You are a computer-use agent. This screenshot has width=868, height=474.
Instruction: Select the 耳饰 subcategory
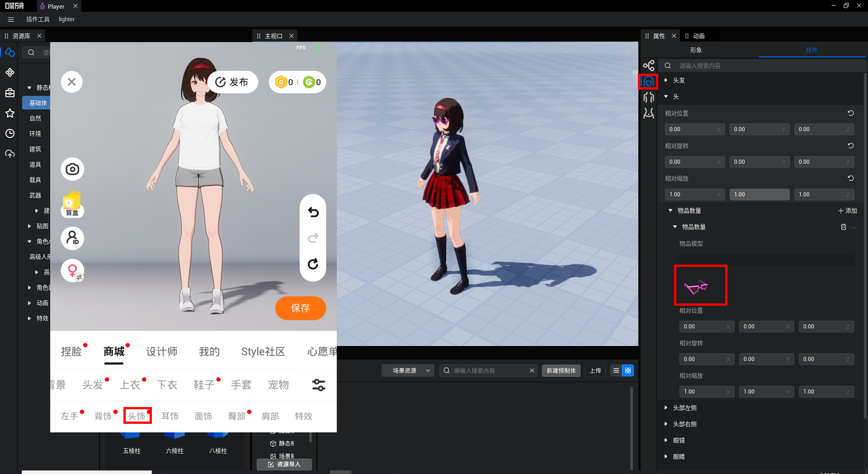pos(170,416)
